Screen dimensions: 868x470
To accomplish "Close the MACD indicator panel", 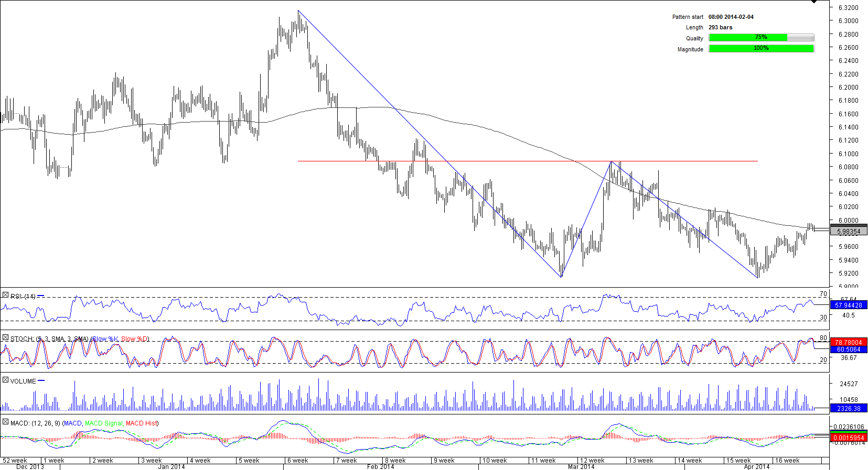I will click(5, 422).
